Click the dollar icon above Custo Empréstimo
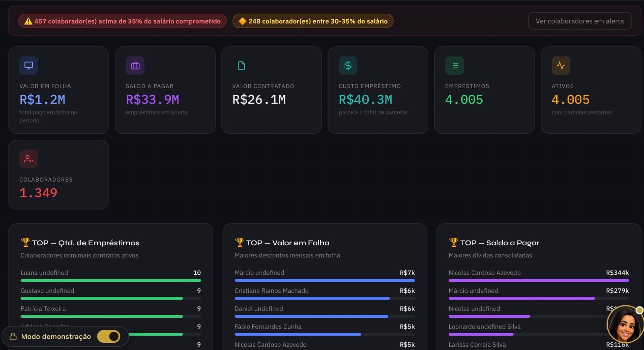 [348, 66]
